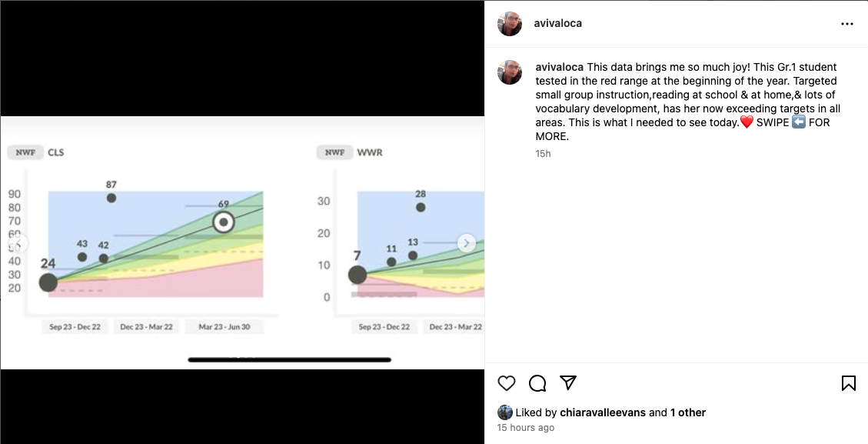Click chiaravalleevans small liker avatar
Screen dimensions: 868x444
pos(505,412)
